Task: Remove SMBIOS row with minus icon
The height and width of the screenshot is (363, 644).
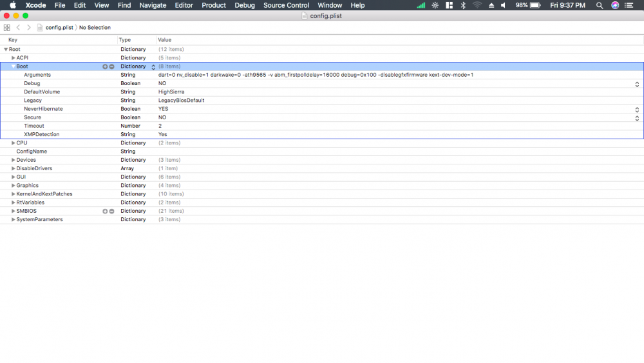Action: [111, 211]
